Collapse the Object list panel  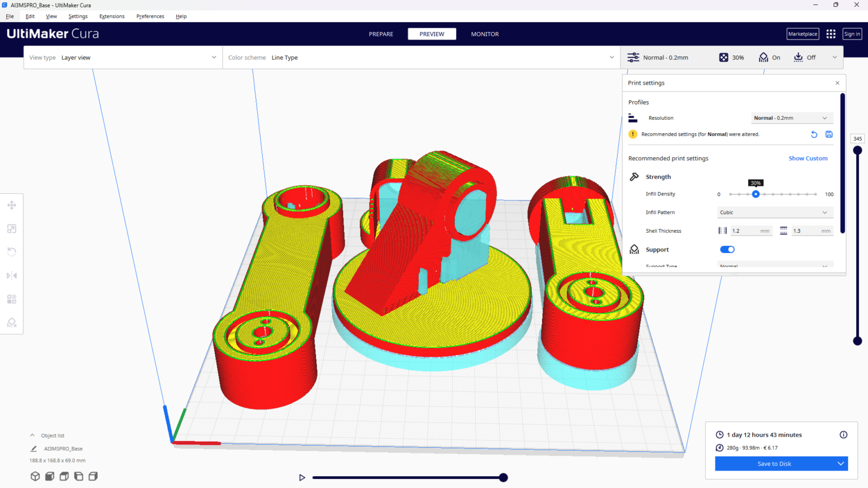pos(32,435)
